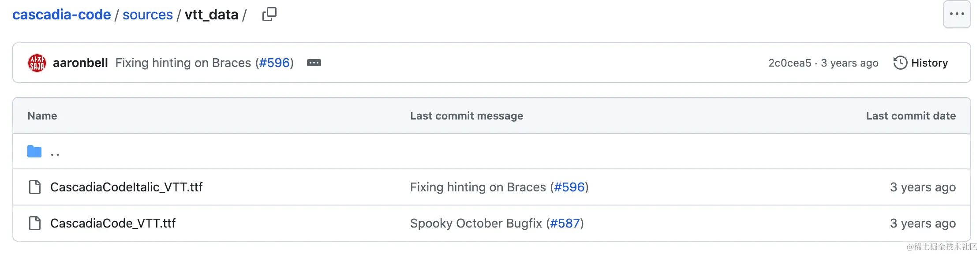The width and height of the screenshot is (980, 254).
Task: Click file icon beside CascadiaCode_VTT.ttf
Action: (35, 223)
